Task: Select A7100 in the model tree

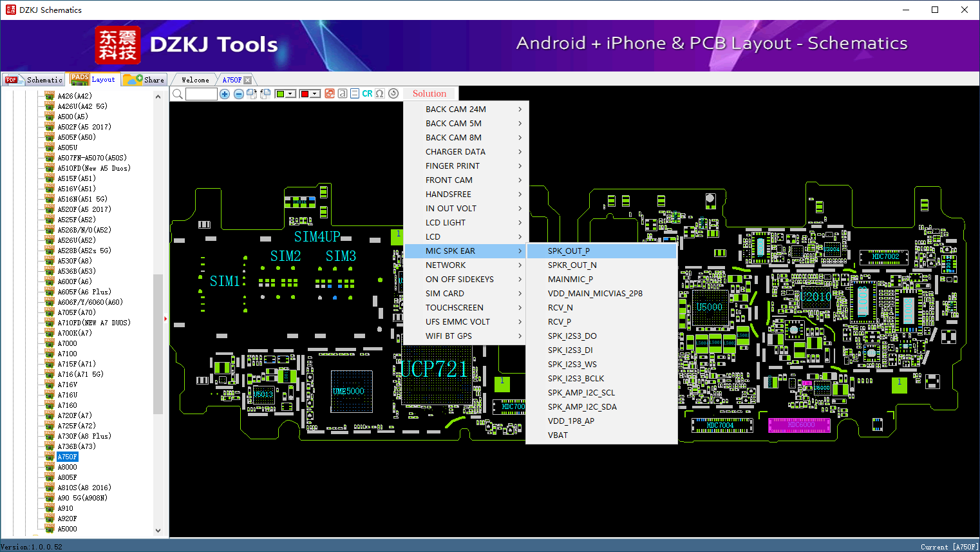Action: pyautogui.click(x=68, y=354)
